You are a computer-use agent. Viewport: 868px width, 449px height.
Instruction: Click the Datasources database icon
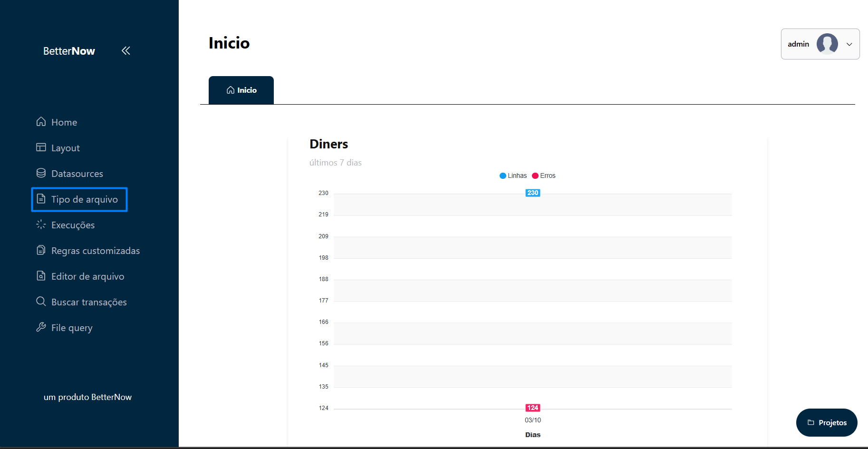click(41, 173)
